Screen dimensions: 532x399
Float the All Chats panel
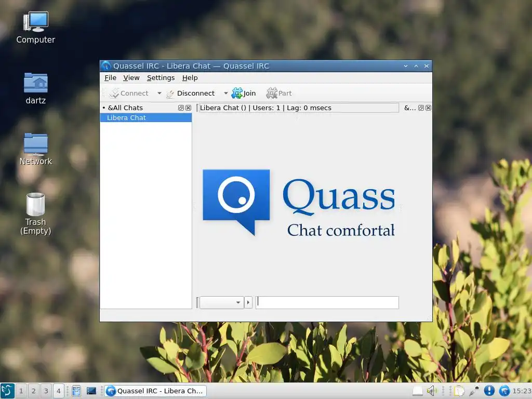point(181,108)
